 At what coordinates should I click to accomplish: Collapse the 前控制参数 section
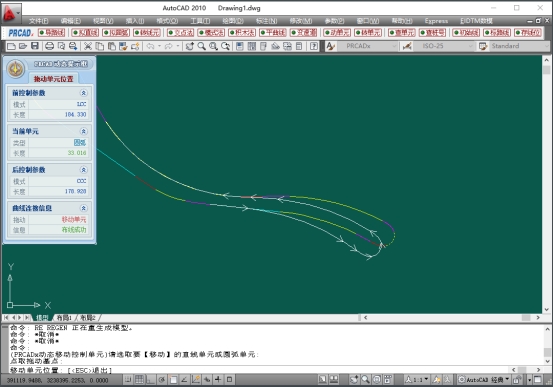coord(84,93)
